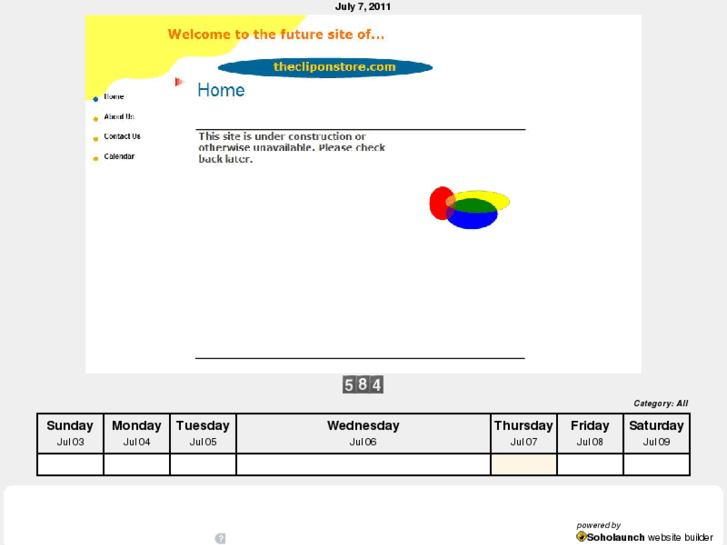This screenshot has height=545, width=727.
Task: Select the Monday Jul 04 column header
Action: point(136,433)
